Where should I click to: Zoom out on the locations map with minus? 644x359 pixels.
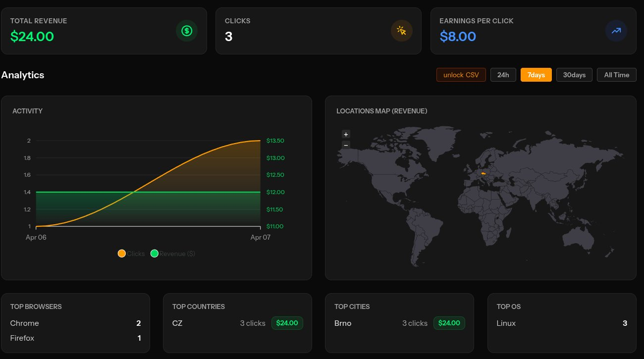click(x=346, y=145)
